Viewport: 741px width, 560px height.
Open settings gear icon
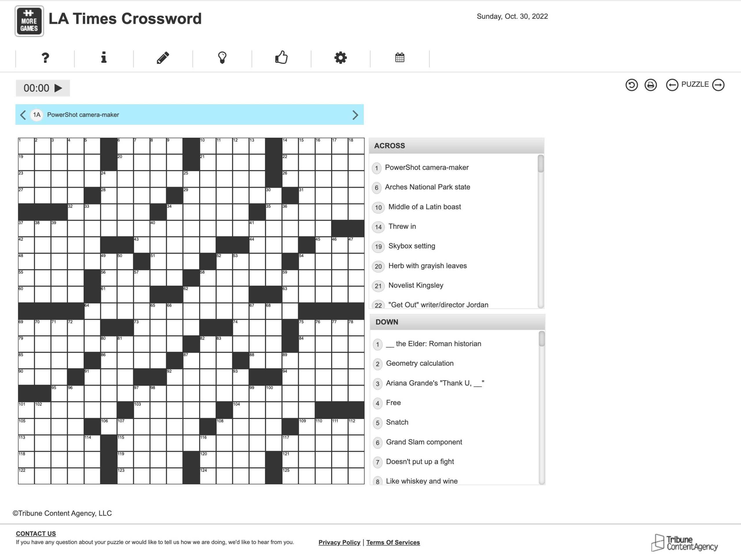click(340, 58)
